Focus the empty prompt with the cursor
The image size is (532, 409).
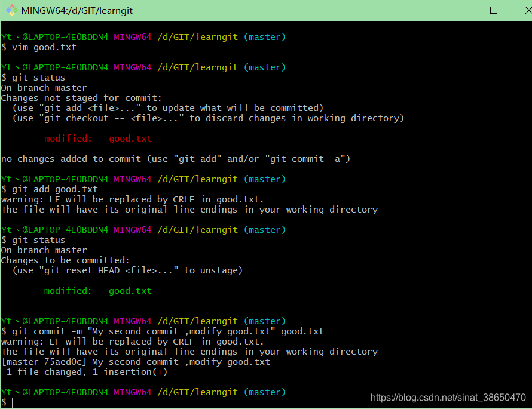tap(7, 402)
